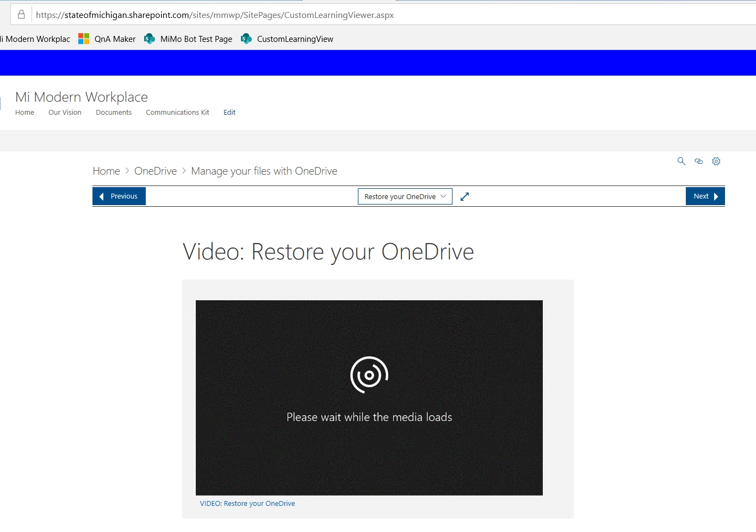Open the search icon in learning viewer
756x532 pixels.
(681, 161)
